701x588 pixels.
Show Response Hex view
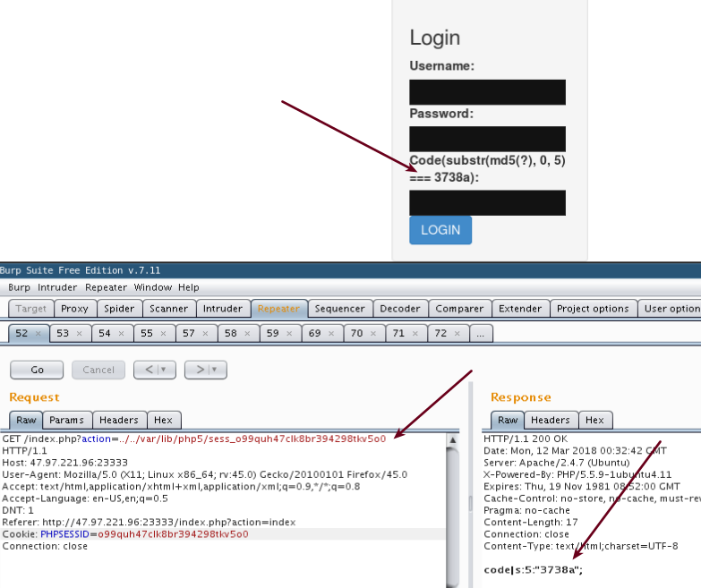tap(594, 420)
